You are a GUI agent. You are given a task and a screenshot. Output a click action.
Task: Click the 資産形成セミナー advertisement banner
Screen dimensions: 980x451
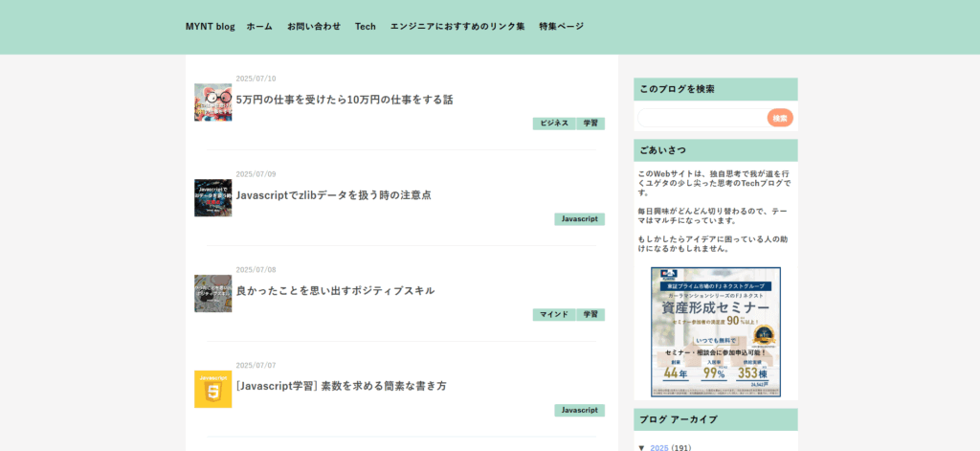pyautogui.click(x=715, y=331)
